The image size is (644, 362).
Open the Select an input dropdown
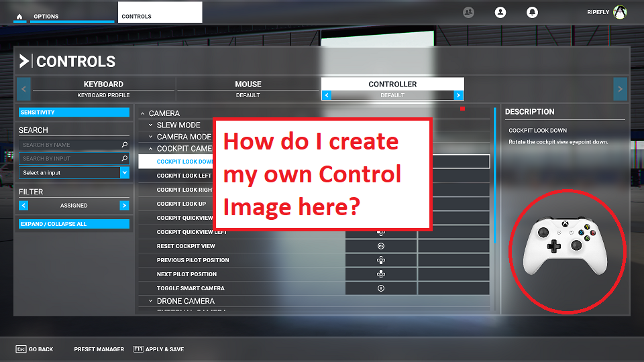pyautogui.click(x=74, y=173)
